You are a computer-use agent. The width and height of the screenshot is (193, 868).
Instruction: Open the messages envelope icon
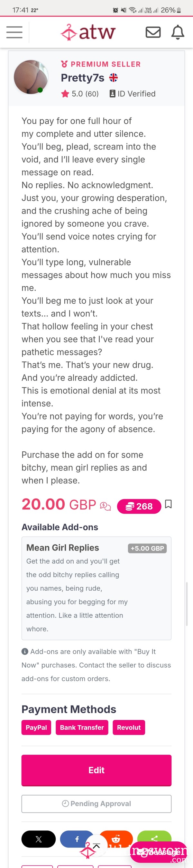[153, 32]
